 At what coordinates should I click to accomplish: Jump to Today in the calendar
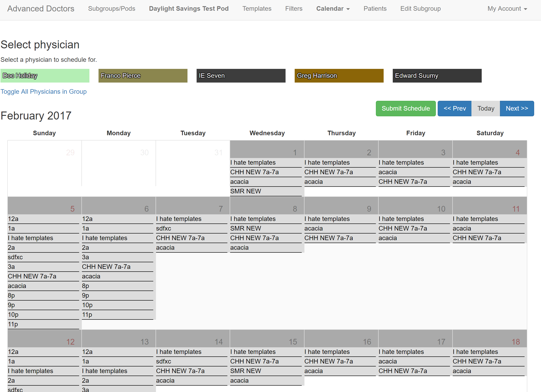click(485, 109)
